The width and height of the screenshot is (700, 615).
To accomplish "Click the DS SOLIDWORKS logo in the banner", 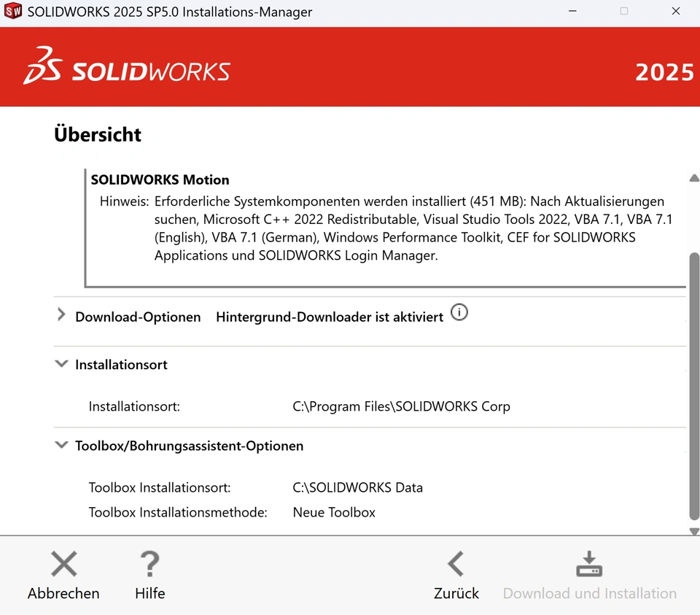I will click(127, 66).
